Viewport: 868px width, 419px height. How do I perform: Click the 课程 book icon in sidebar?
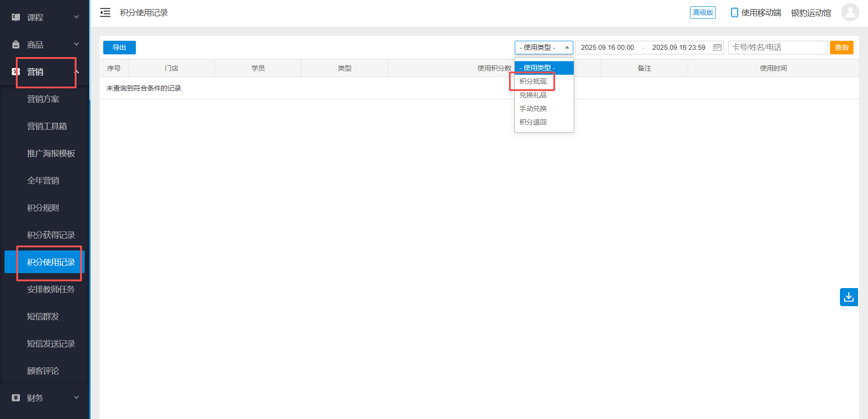click(16, 17)
